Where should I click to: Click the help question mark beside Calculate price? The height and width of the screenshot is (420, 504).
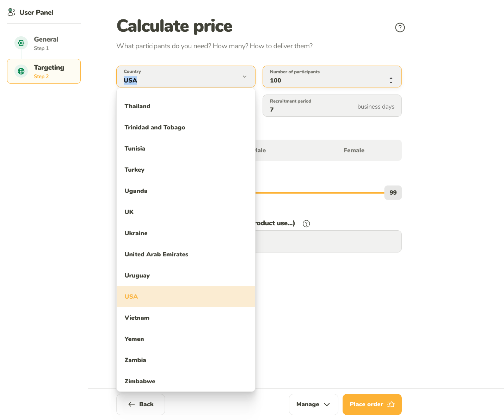pyautogui.click(x=400, y=28)
